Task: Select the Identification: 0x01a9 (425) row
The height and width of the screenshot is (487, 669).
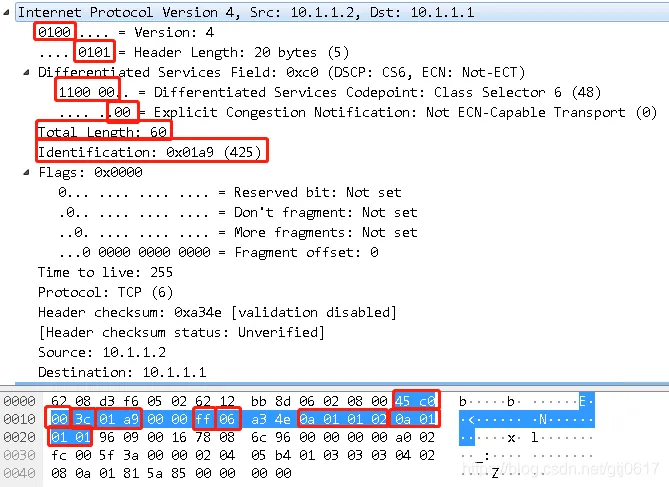Action: point(149,152)
